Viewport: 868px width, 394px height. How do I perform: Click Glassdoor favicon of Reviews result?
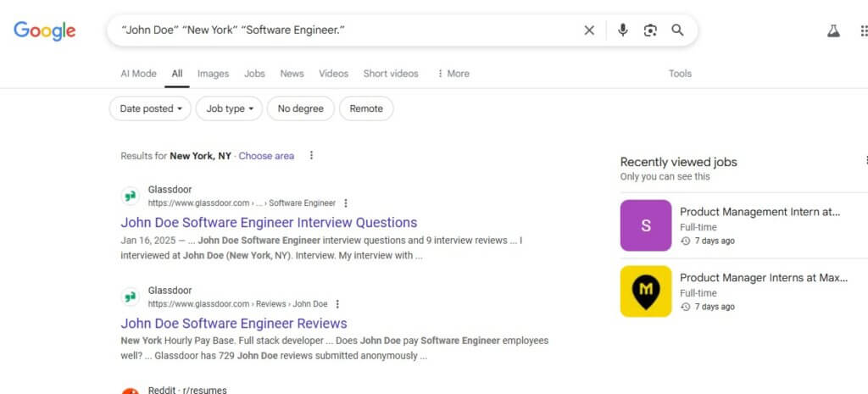[x=130, y=297]
